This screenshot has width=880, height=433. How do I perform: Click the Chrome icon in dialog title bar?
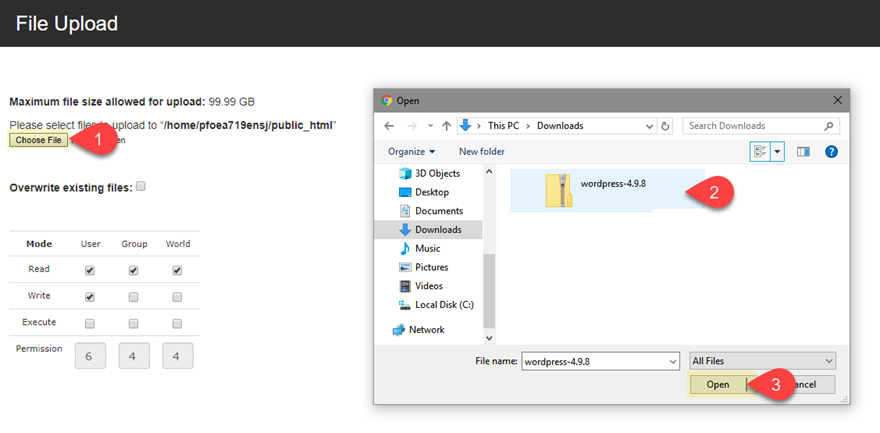pyautogui.click(x=386, y=101)
